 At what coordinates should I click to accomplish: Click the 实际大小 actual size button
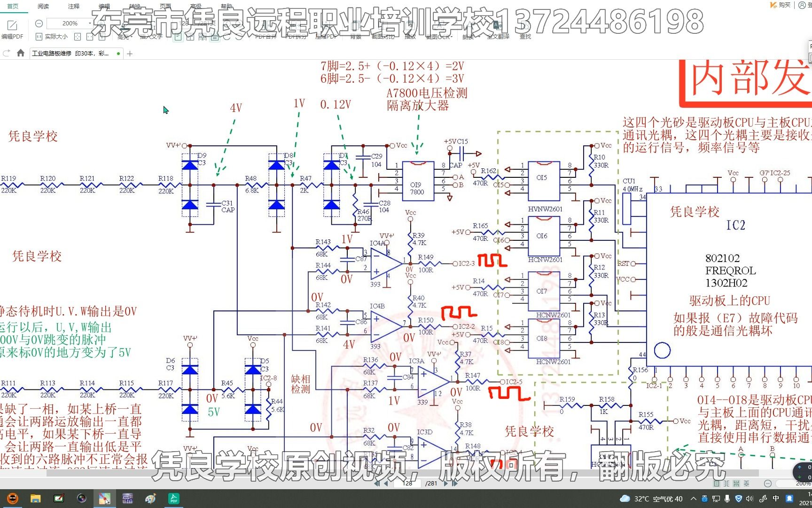click(52, 36)
